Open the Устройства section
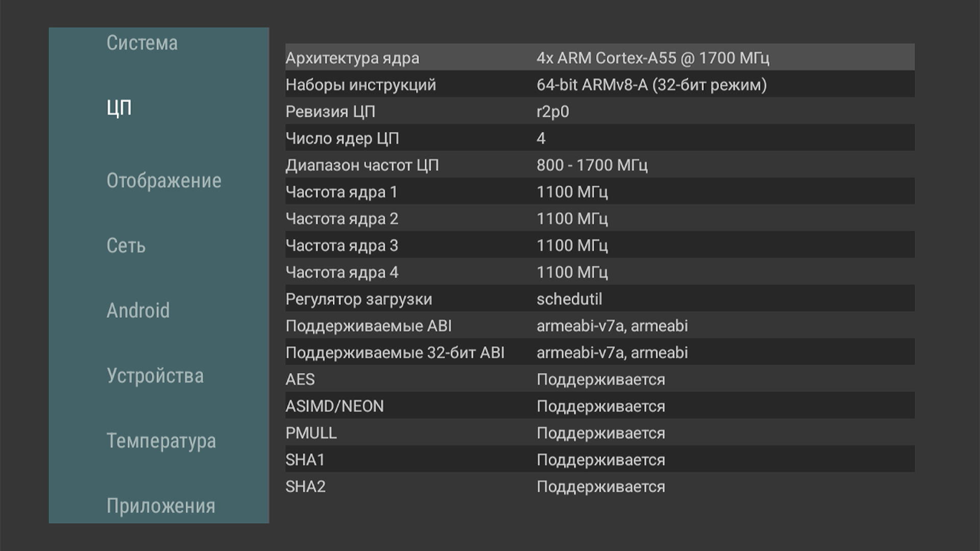 tap(155, 376)
